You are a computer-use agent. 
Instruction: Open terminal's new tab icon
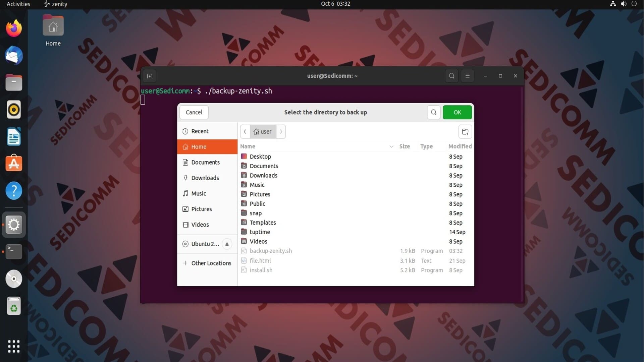[x=150, y=76]
